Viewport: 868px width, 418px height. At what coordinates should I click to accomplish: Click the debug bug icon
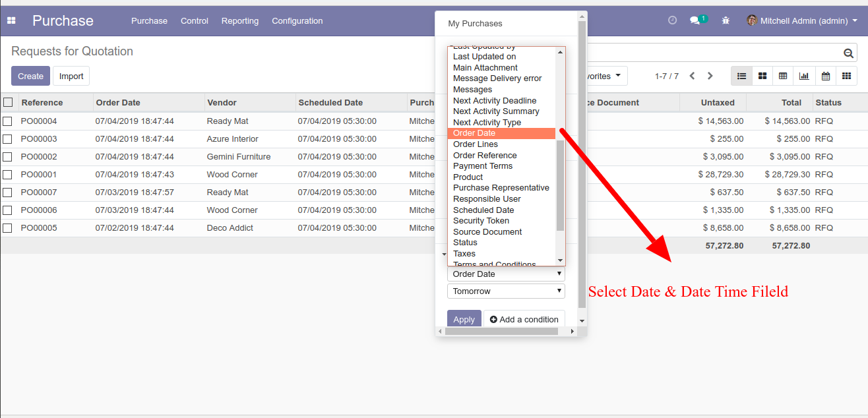[726, 20]
